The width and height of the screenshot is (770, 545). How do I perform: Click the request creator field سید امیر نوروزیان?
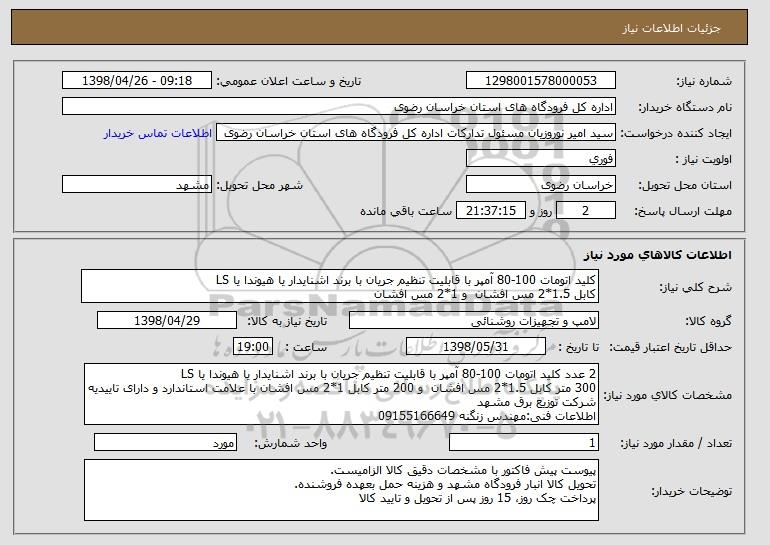pyautogui.click(x=416, y=133)
